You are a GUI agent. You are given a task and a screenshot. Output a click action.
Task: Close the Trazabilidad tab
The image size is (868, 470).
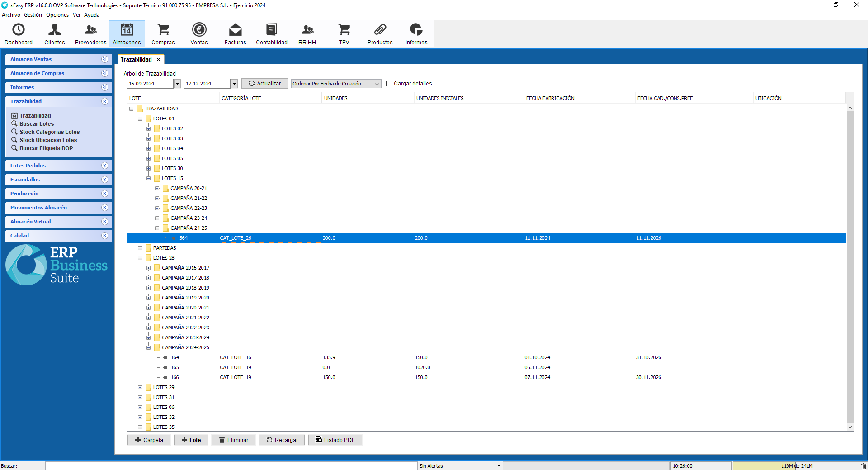coord(159,60)
